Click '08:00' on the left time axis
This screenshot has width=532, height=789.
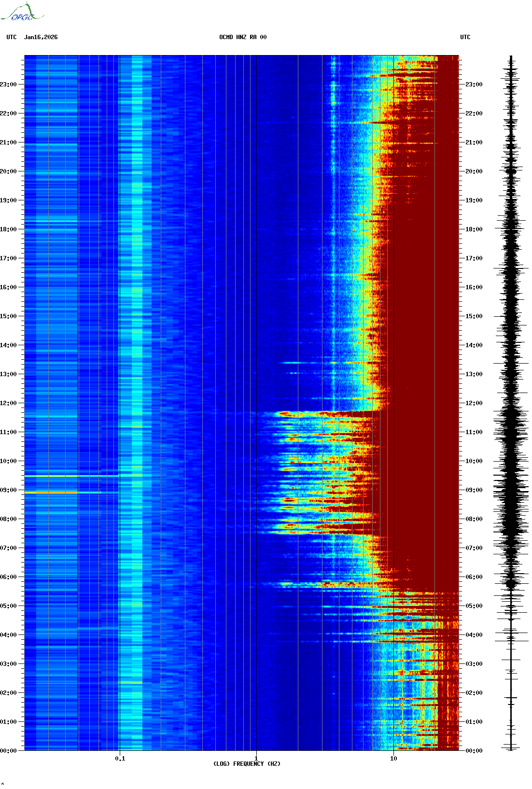coord(8,519)
